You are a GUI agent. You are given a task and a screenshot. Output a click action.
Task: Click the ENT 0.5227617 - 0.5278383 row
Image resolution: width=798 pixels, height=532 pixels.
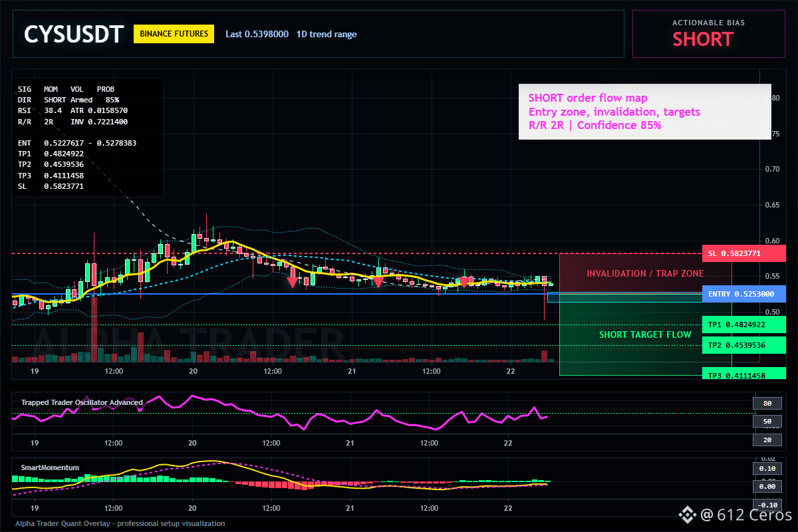click(x=77, y=142)
